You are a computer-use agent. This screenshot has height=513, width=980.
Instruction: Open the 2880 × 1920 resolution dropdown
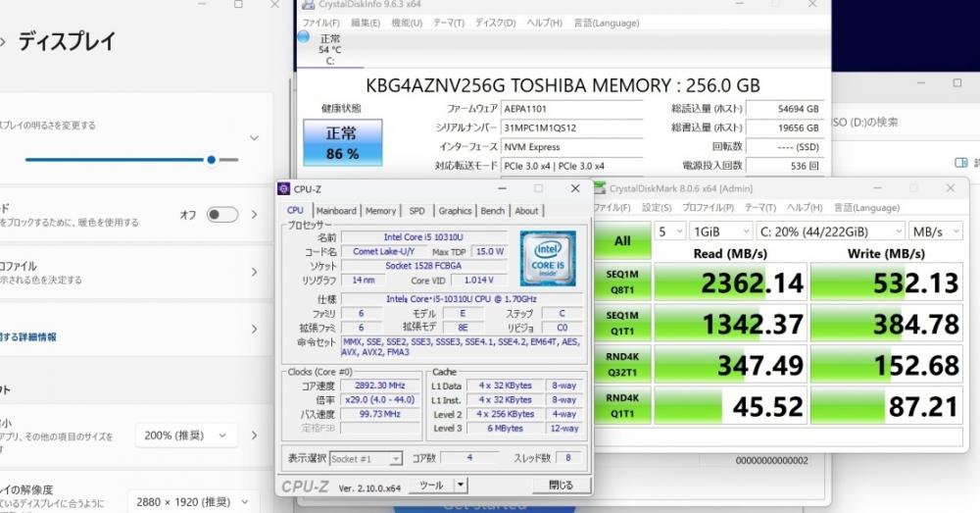point(194,502)
